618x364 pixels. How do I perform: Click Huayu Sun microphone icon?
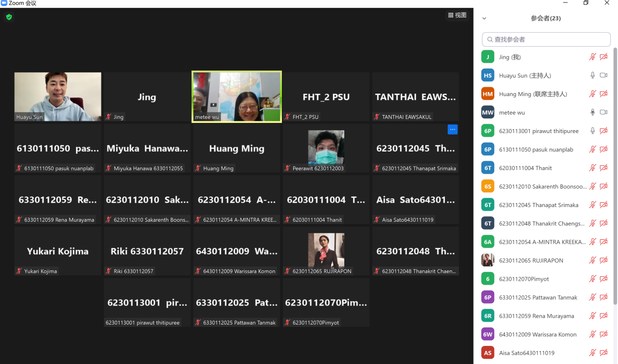click(x=593, y=76)
